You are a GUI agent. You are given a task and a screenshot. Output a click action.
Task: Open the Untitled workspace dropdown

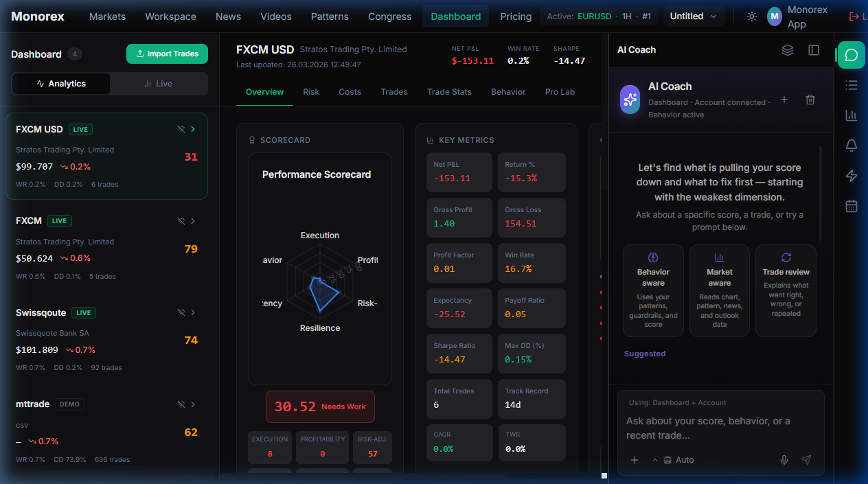coord(694,16)
